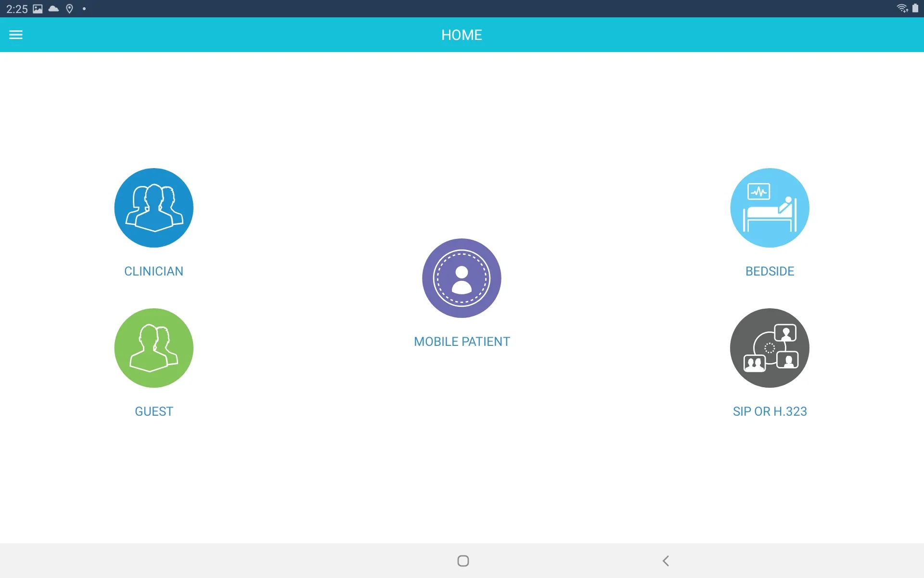This screenshot has height=578, width=924.
Task: Toggle notifications dot in status bar
Action: pyautogui.click(x=85, y=9)
